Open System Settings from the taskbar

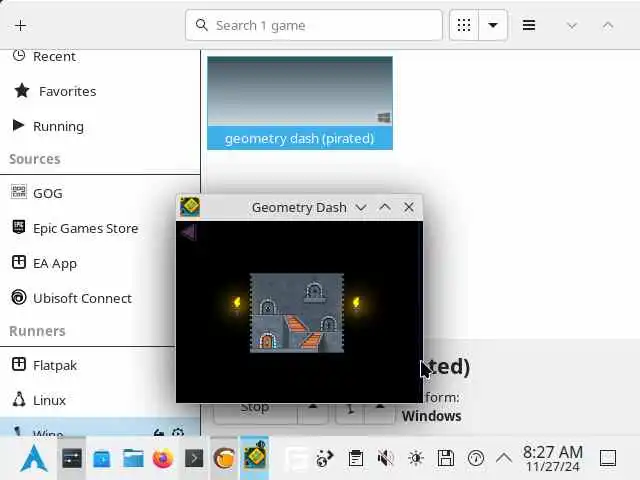tap(72, 458)
